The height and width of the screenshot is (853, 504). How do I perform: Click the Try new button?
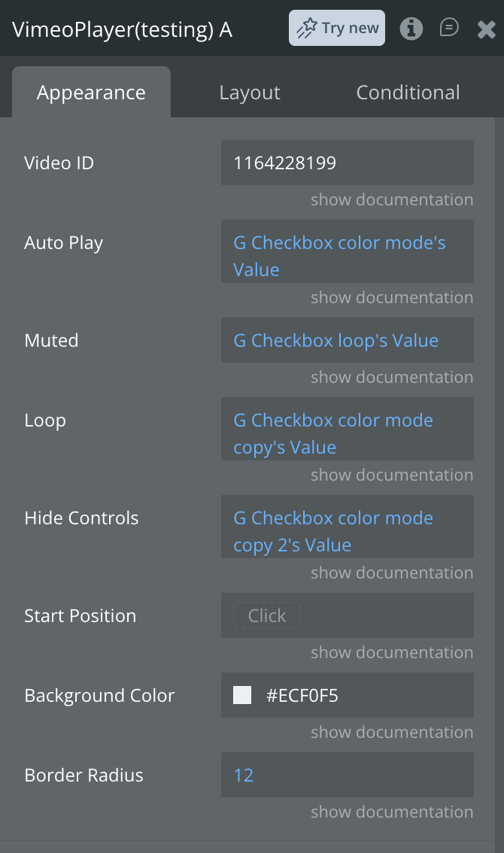[337, 29]
